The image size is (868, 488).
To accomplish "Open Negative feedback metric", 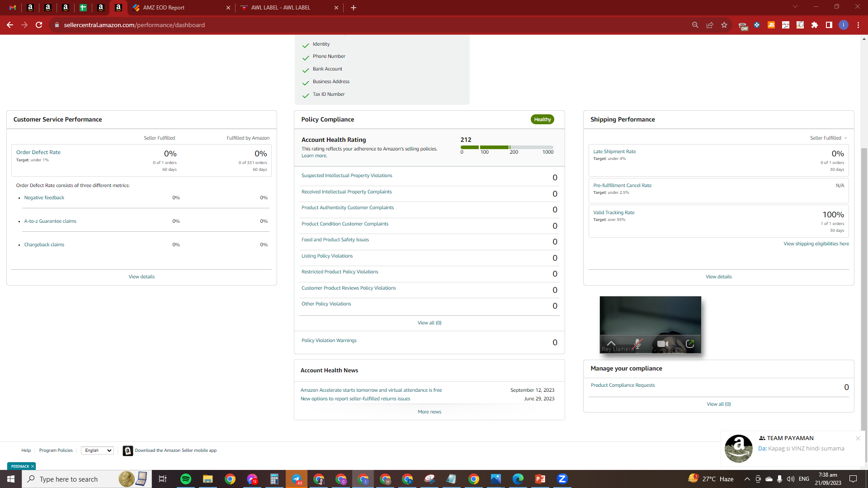I will click(x=44, y=198).
